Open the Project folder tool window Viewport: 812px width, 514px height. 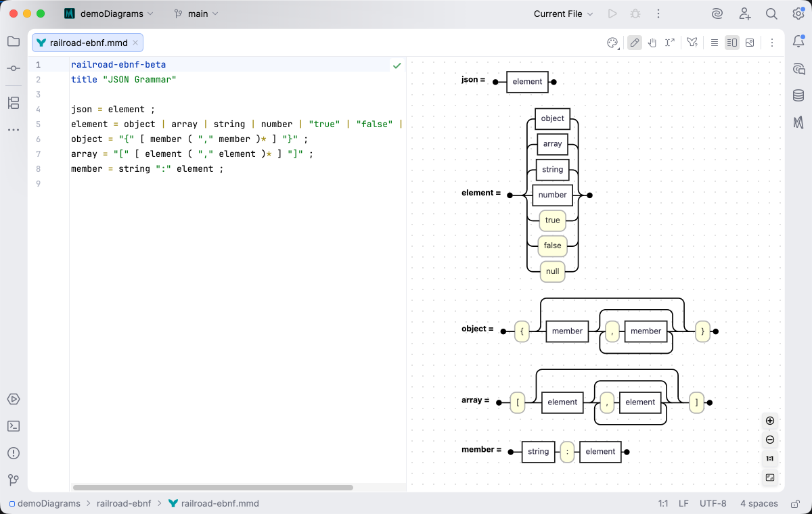[x=14, y=41]
